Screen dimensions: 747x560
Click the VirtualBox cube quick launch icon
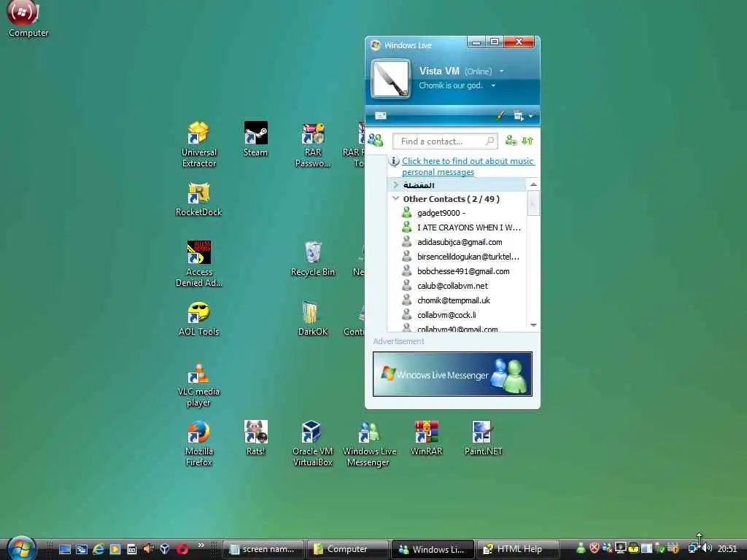coord(165,549)
